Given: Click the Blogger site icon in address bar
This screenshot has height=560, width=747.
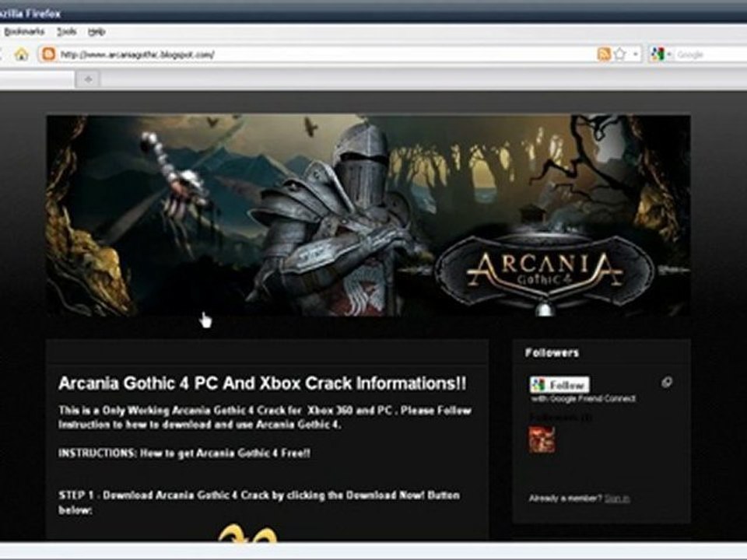Looking at the screenshot, I should (48, 54).
